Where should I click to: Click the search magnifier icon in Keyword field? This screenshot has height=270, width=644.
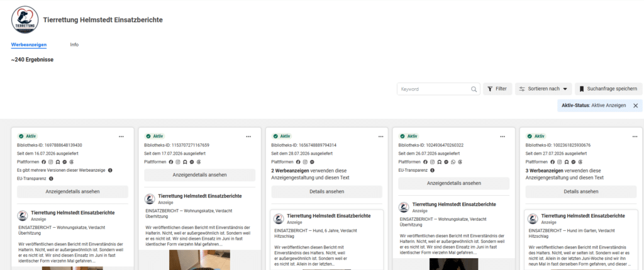474,89
